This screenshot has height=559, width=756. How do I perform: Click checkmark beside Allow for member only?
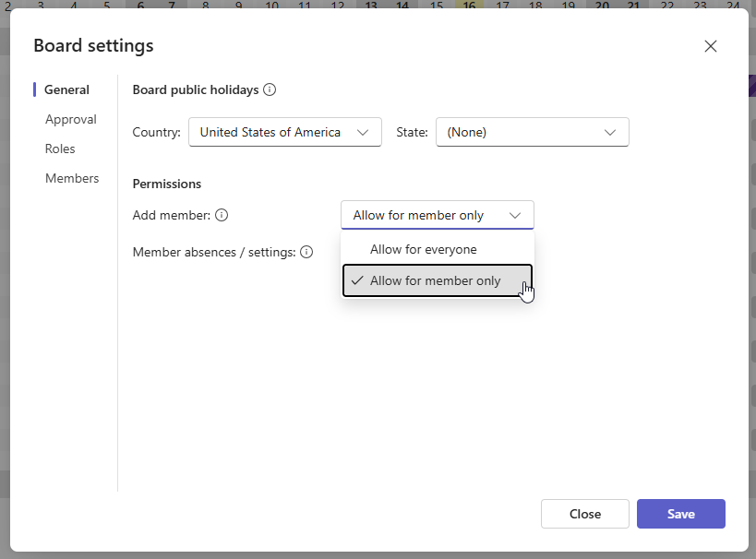pyautogui.click(x=356, y=280)
